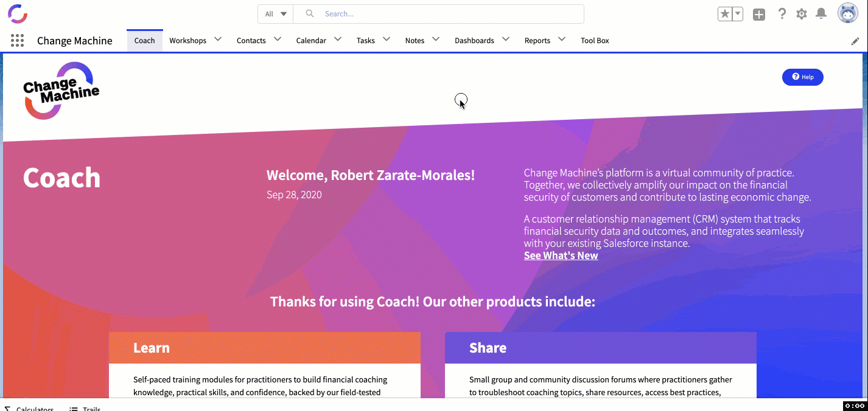This screenshot has height=411, width=868.
Task: Open the user profile avatar
Action: point(848,13)
